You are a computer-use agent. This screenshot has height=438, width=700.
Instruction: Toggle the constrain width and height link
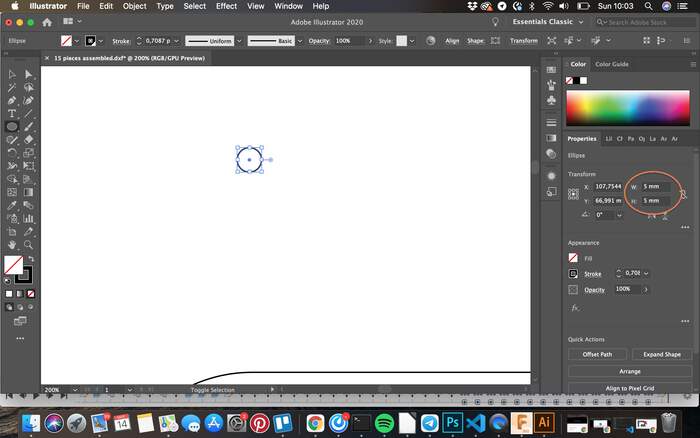tap(683, 193)
